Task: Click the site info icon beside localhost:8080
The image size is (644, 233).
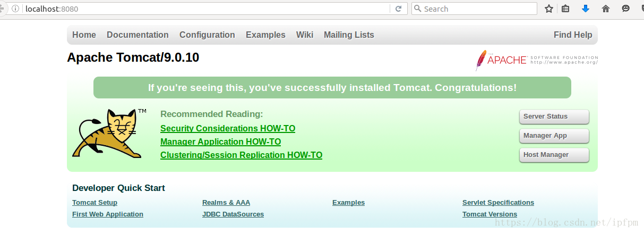Action: (x=16, y=9)
